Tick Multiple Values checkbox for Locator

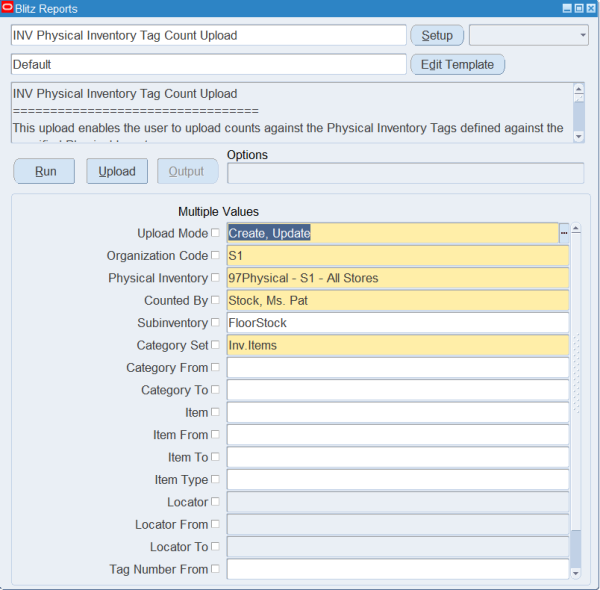215,501
